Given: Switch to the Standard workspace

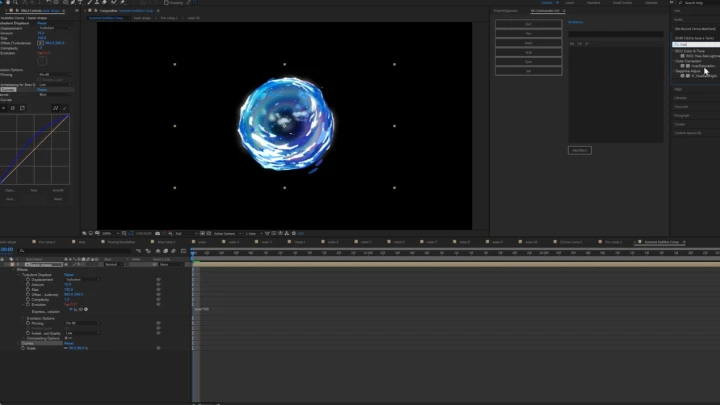Looking at the screenshot, I should 593,3.
